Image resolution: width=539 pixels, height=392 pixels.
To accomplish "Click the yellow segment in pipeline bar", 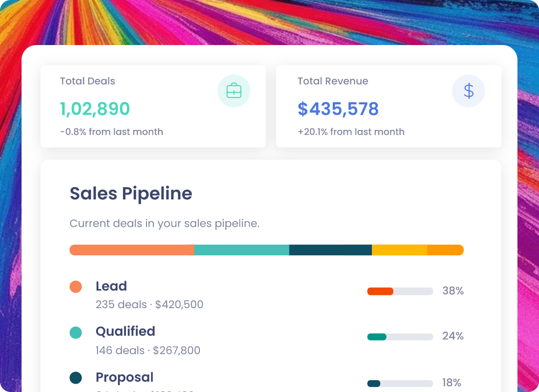I will point(399,250).
